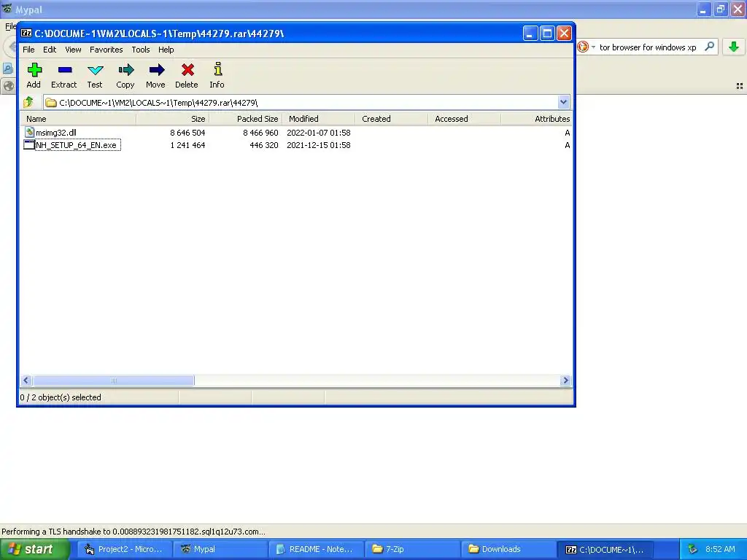The height and width of the screenshot is (560, 747).
Task: Expand the address path dropdown
Action: [x=563, y=102]
